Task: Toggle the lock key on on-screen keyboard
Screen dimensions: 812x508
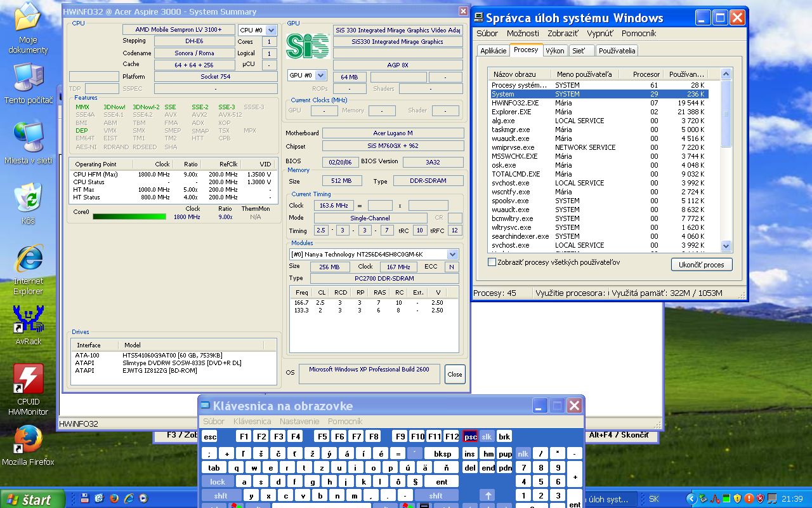Action: pyautogui.click(x=218, y=481)
